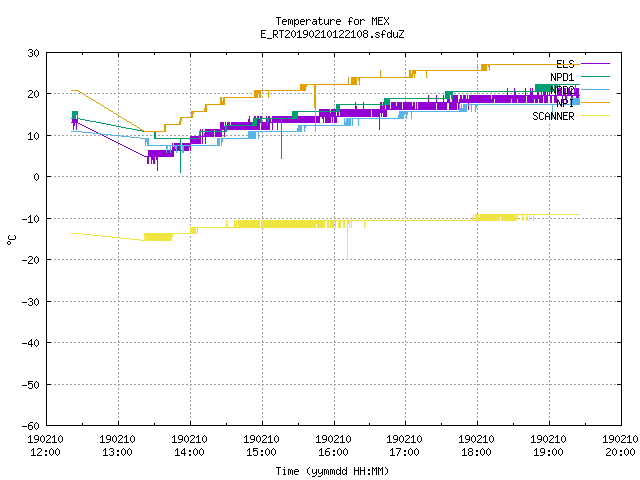Click the yellow line sample beside SCANNER
This screenshot has width=640, height=480.
pyautogui.click(x=595, y=116)
